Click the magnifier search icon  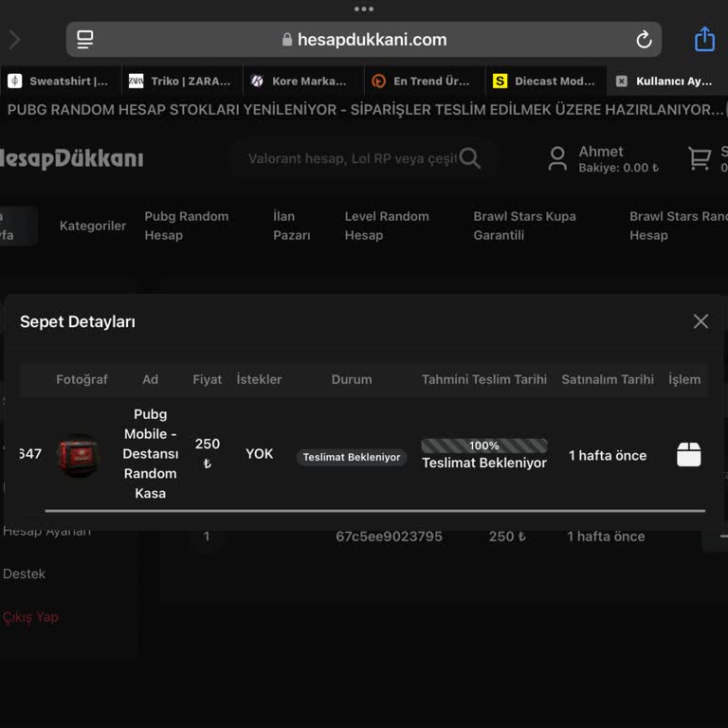pyautogui.click(x=470, y=158)
